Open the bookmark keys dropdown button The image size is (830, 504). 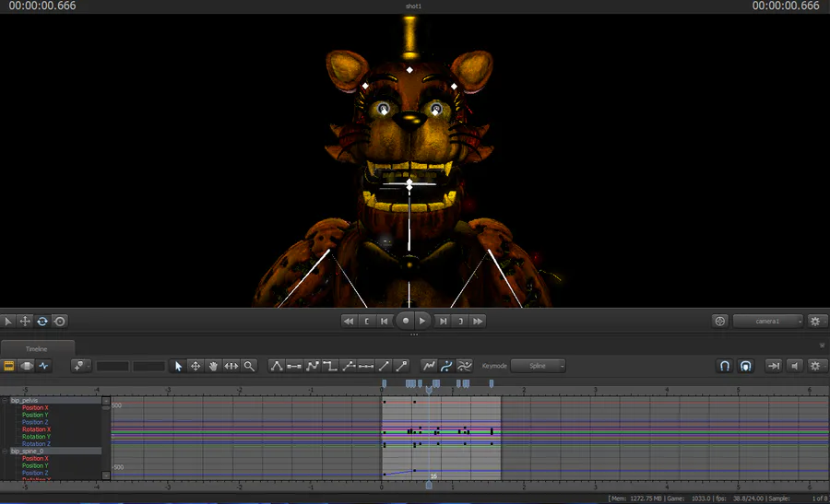[x=80, y=366]
